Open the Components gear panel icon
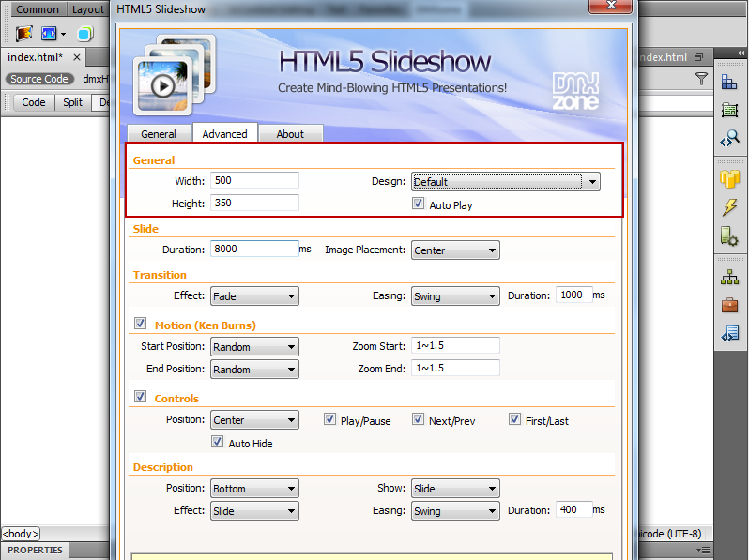The image size is (749, 560). tap(729, 236)
